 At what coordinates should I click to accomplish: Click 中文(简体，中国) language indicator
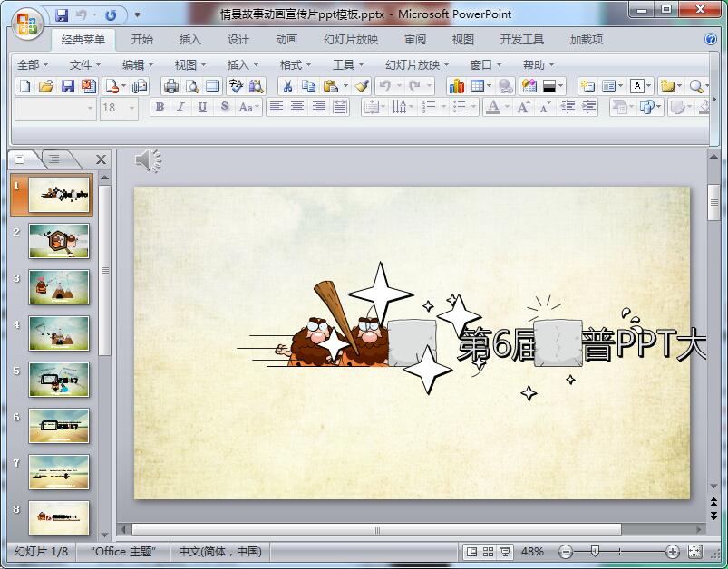[x=220, y=552]
